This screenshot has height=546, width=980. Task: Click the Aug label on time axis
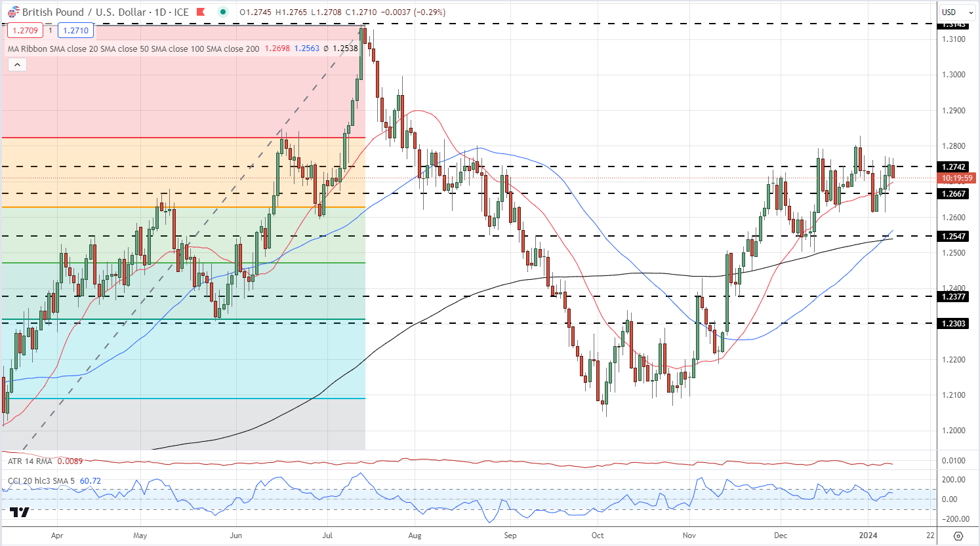click(415, 536)
